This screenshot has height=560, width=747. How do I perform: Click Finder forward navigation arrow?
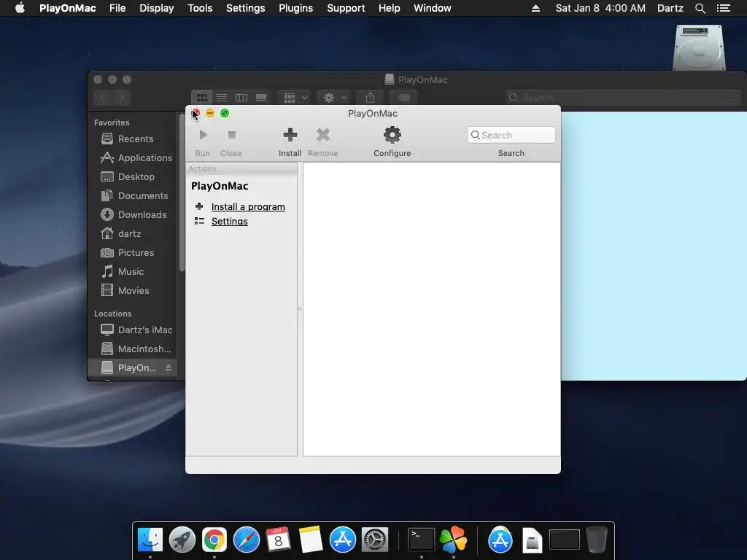click(x=122, y=98)
